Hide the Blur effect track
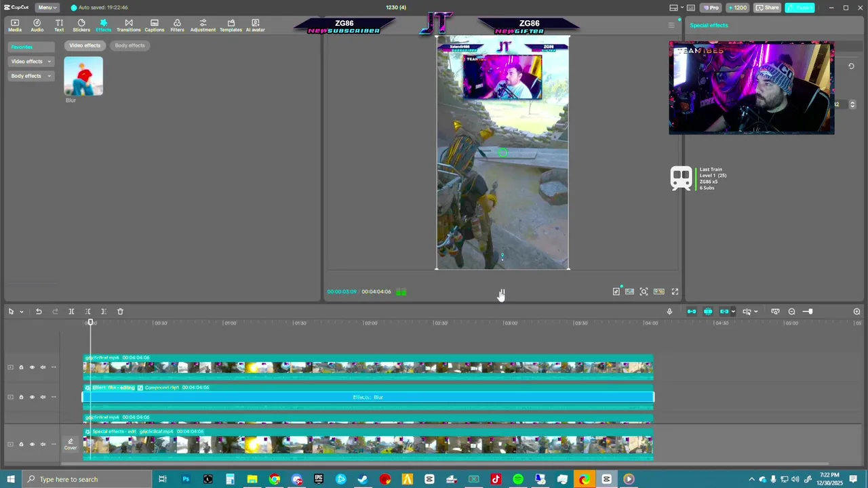The height and width of the screenshot is (488, 868). (32, 397)
